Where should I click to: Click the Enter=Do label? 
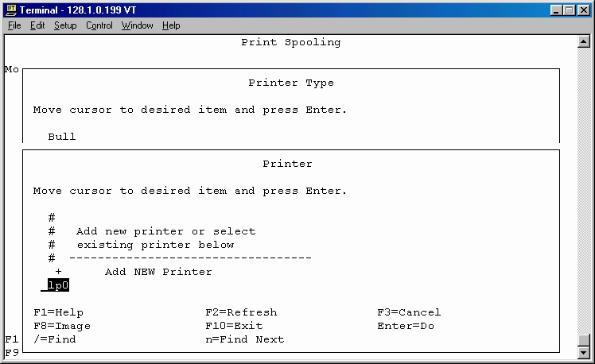pyautogui.click(x=406, y=326)
